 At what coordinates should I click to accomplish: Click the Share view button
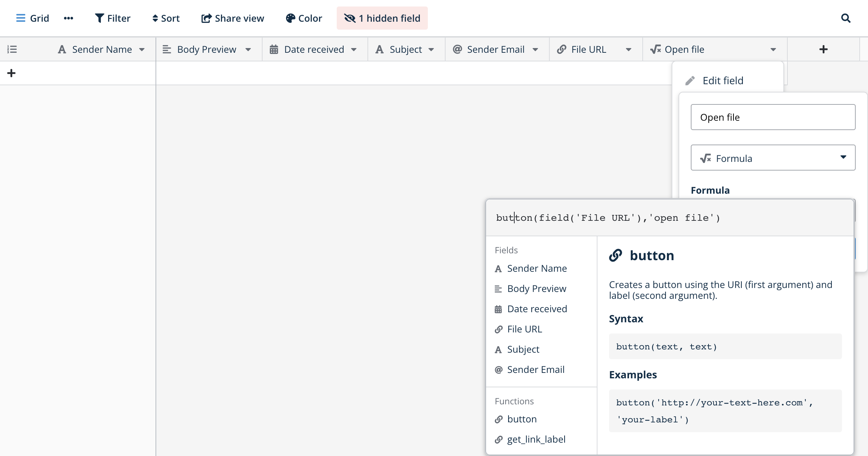click(x=233, y=18)
